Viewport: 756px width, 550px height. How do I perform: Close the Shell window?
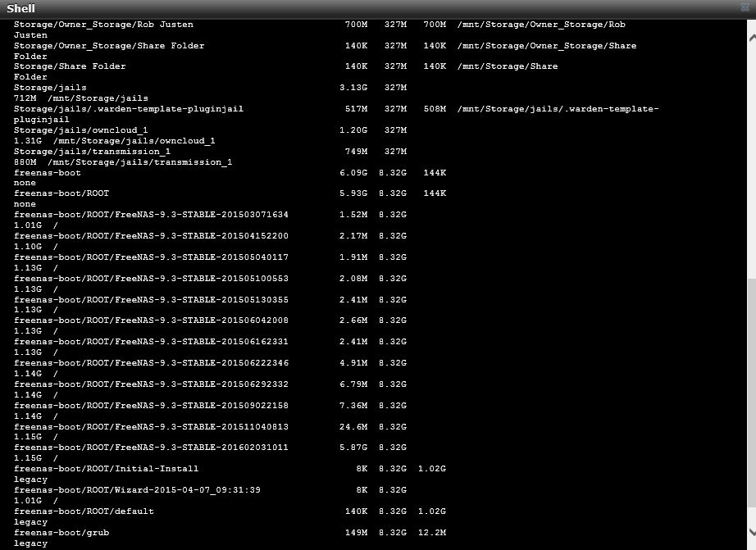tap(745, 7)
